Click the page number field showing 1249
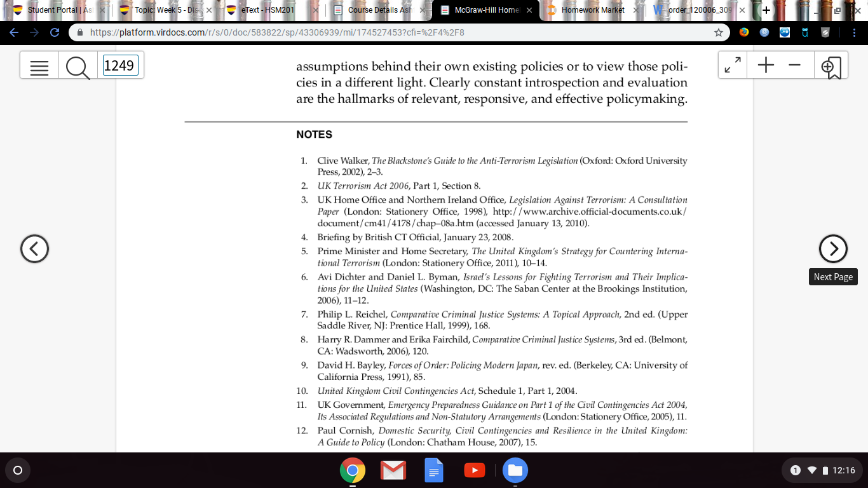 [121, 65]
